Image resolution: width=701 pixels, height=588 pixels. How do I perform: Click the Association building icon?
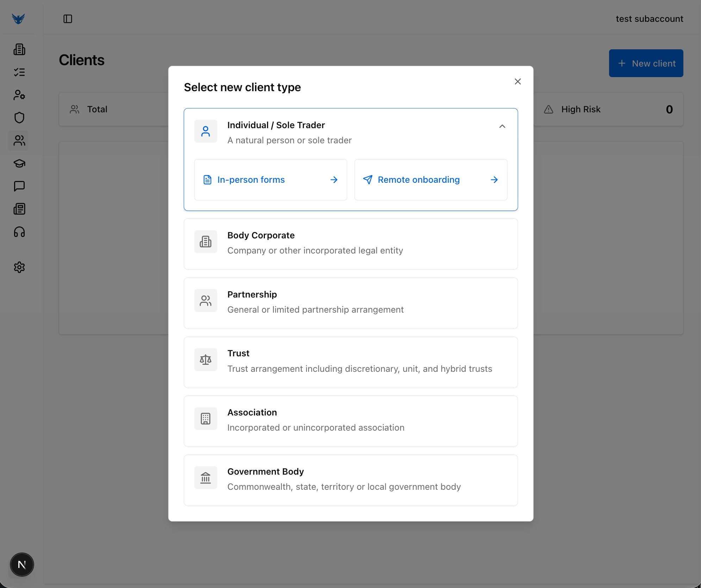tap(206, 419)
